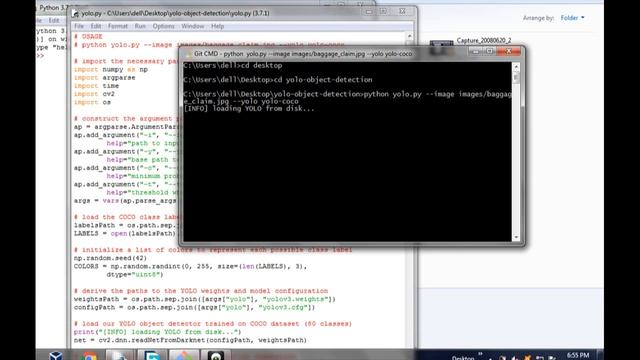Click the 'cd yolo-object-detection' command line

[278, 80]
